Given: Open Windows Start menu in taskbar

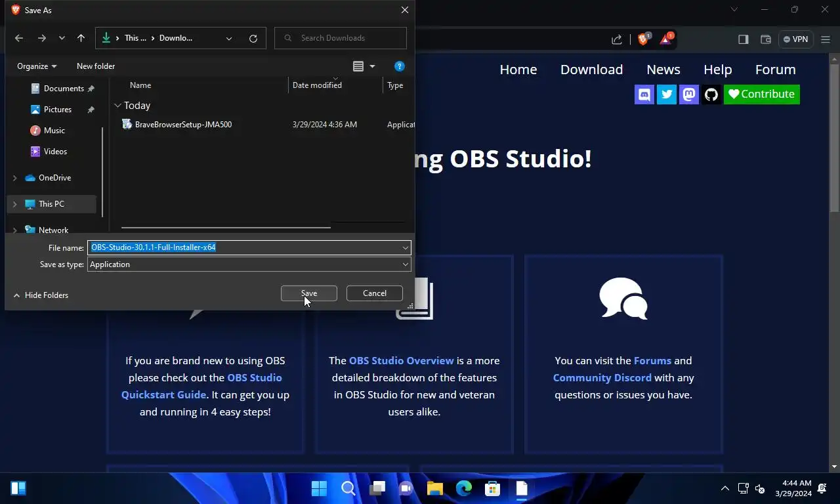Looking at the screenshot, I should click(x=320, y=488).
